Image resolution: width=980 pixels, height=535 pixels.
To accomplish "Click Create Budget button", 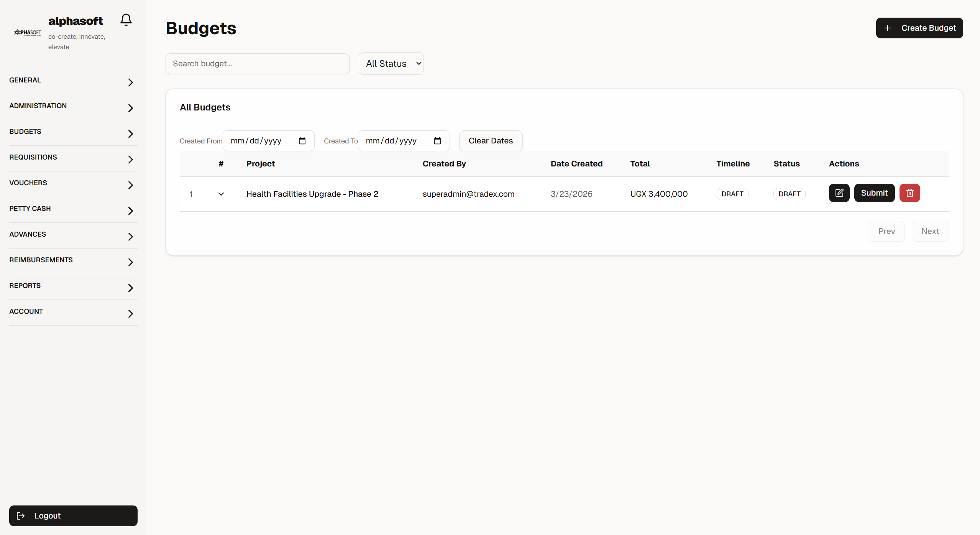I will point(919,28).
